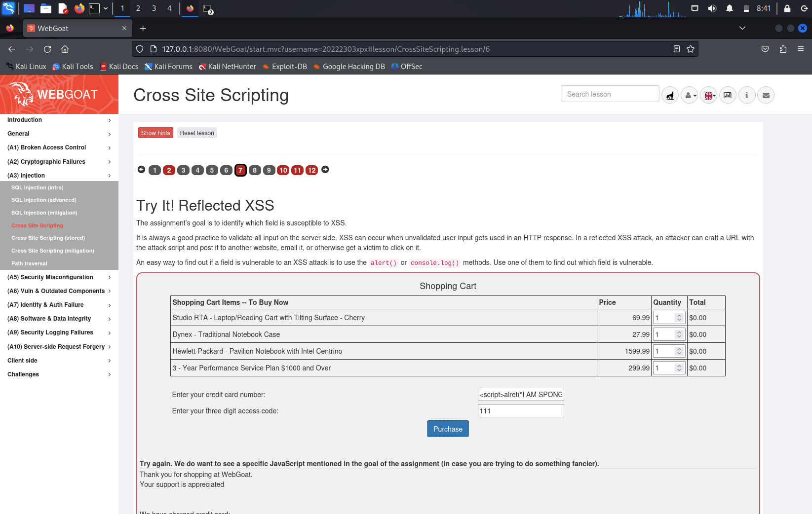
Task: Open the report card chart icon
Action: pos(728,95)
